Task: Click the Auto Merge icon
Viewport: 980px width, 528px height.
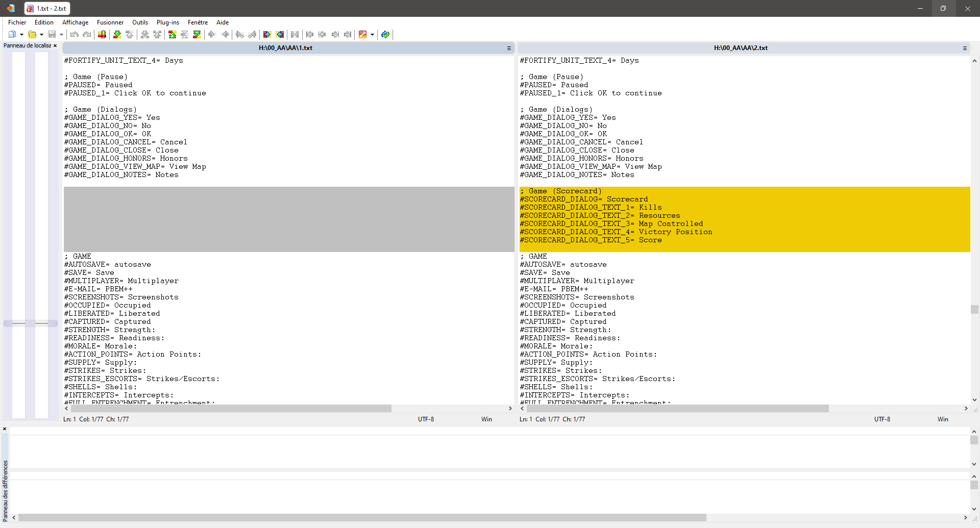Action: coord(295,35)
